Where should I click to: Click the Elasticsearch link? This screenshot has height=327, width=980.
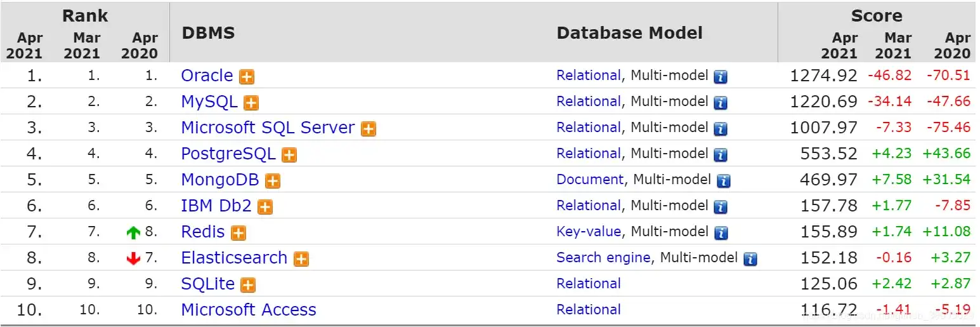click(x=234, y=258)
